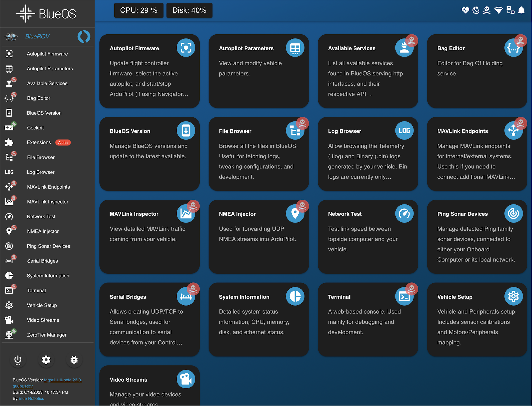Open Video Streams camera icon
This screenshot has height=406, width=532.
click(186, 379)
